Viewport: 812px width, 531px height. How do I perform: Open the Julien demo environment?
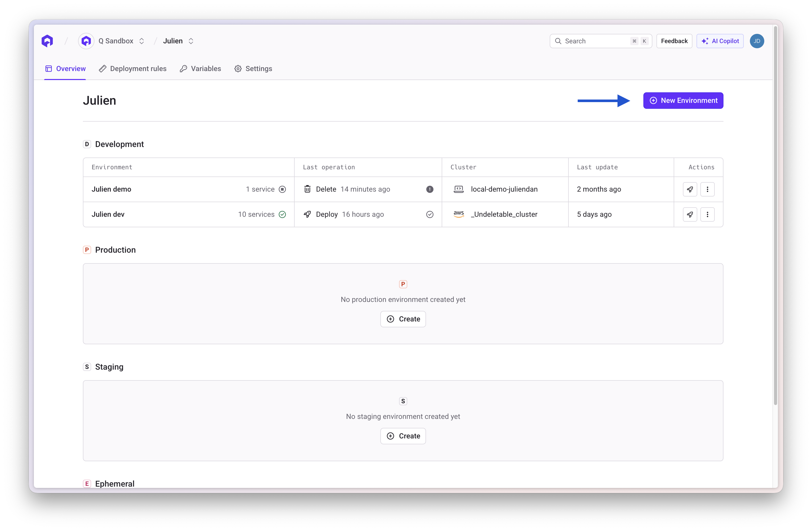[111, 189]
